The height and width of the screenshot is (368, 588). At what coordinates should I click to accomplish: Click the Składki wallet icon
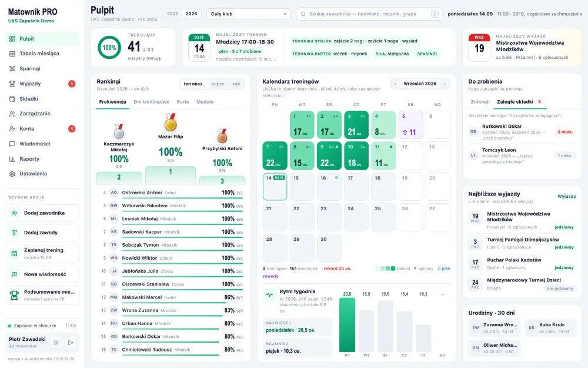(x=12, y=99)
